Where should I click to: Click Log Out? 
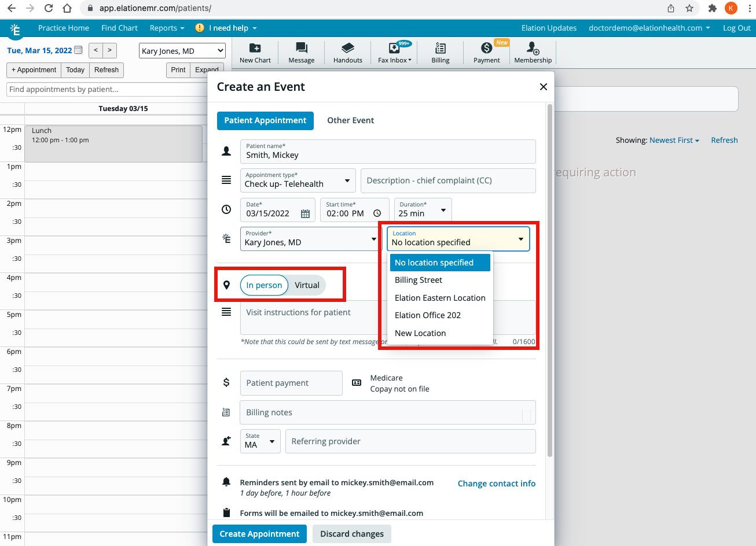pyautogui.click(x=736, y=28)
